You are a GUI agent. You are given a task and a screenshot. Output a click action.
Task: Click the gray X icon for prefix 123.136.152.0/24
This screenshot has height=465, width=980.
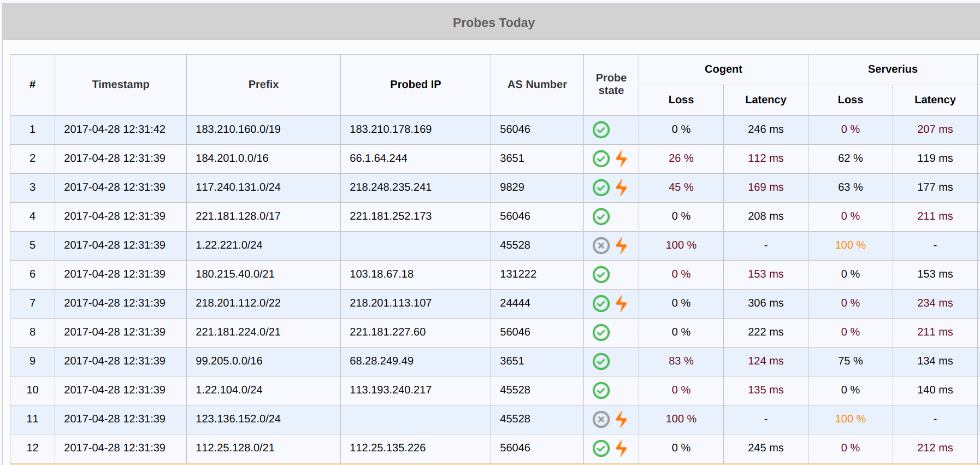(601, 419)
